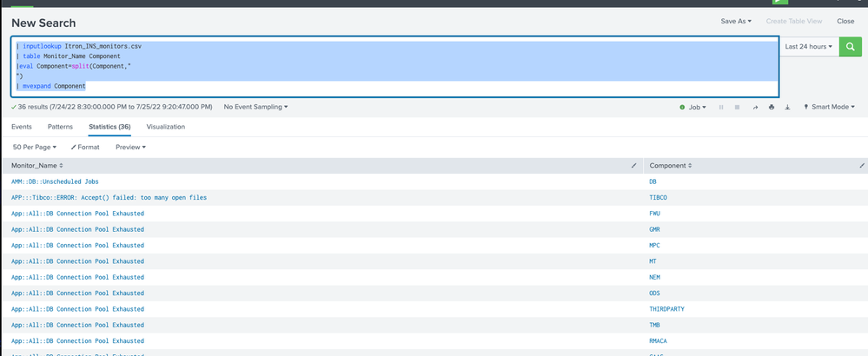868x356 pixels.
Task: Click pencil edit icon for Component column
Action: [861, 165]
